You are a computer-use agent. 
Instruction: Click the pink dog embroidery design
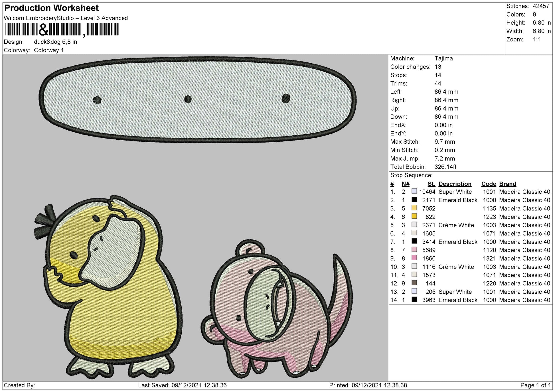pyautogui.click(x=277, y=309)
